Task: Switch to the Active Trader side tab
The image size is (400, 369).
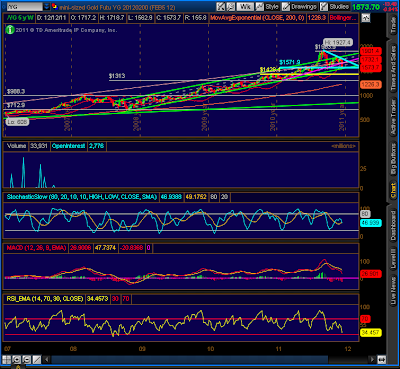Action: (394, 117)
